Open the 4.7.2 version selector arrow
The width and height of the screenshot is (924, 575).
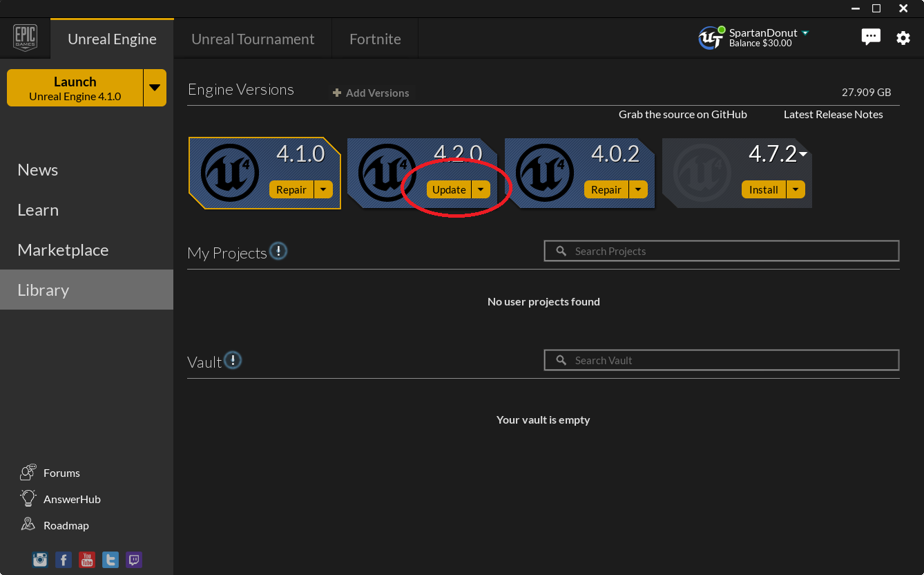pos(803,155)
